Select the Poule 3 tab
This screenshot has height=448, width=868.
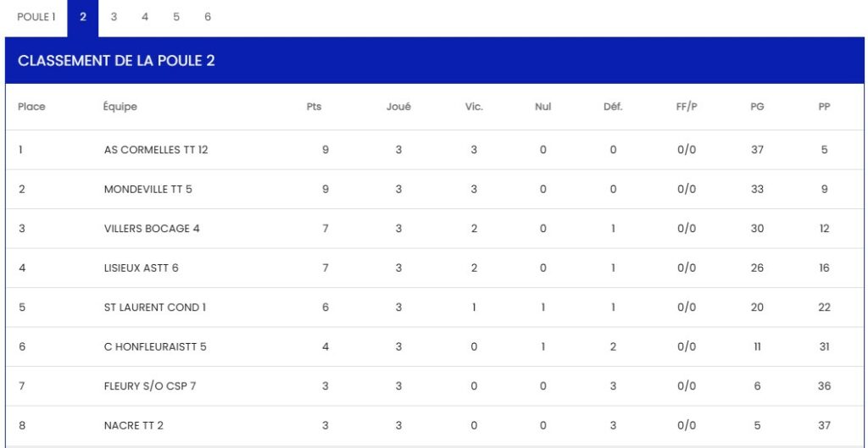tap(114, 17)
